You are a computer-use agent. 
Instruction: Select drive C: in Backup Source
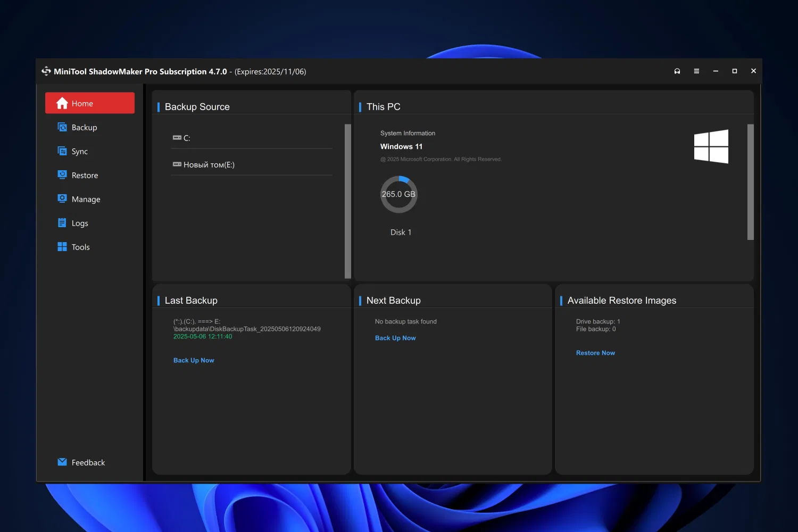click(187, 138)
